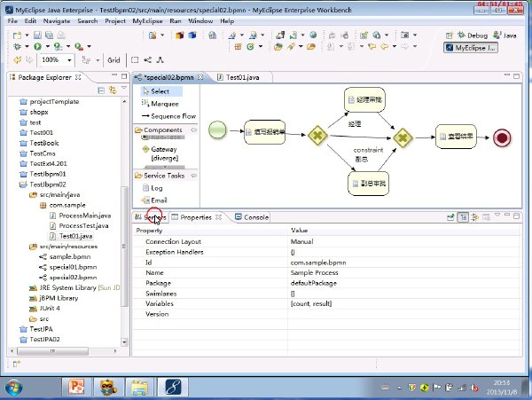Choose the Sequence Flow palette tool
The width and height of the screenshot is (532, 400).
(x=169, y=116)
